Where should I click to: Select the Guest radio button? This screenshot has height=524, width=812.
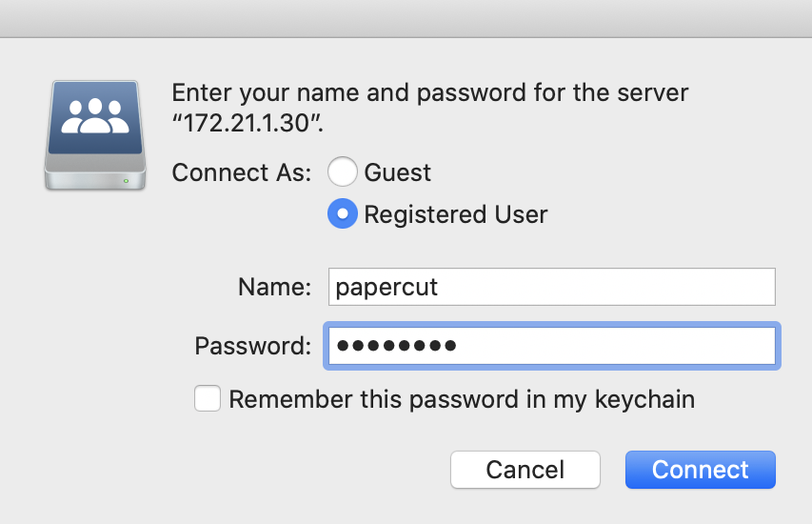pos(343,171)
